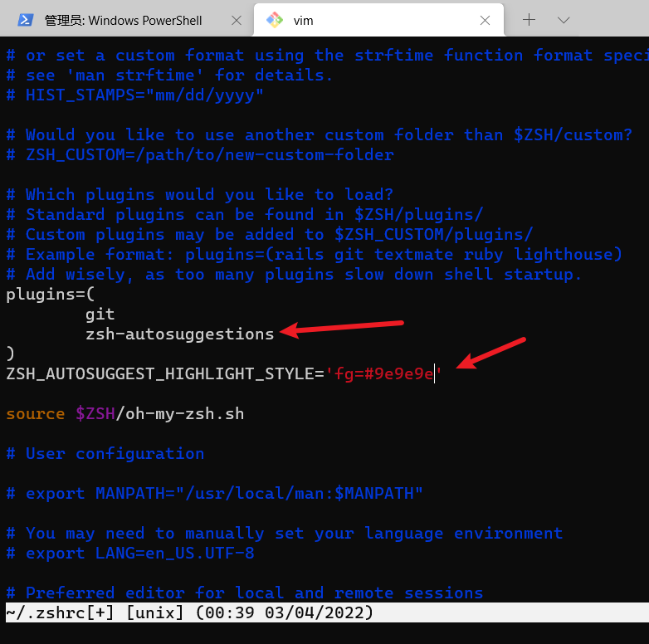Click the "see 'man strftime'" comment line
The height and width of the screenshot is (644, 649).
(169, 76)
